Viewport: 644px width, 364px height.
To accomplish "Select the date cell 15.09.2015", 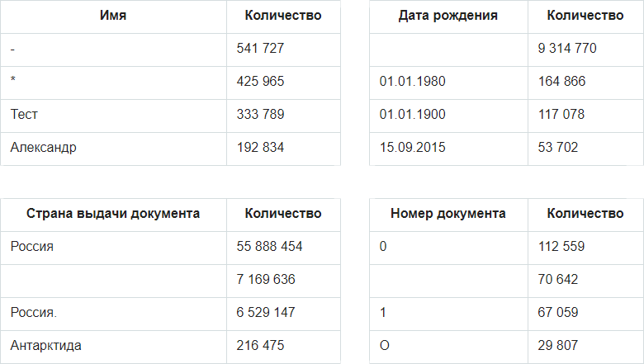I will tap(413, 148).
